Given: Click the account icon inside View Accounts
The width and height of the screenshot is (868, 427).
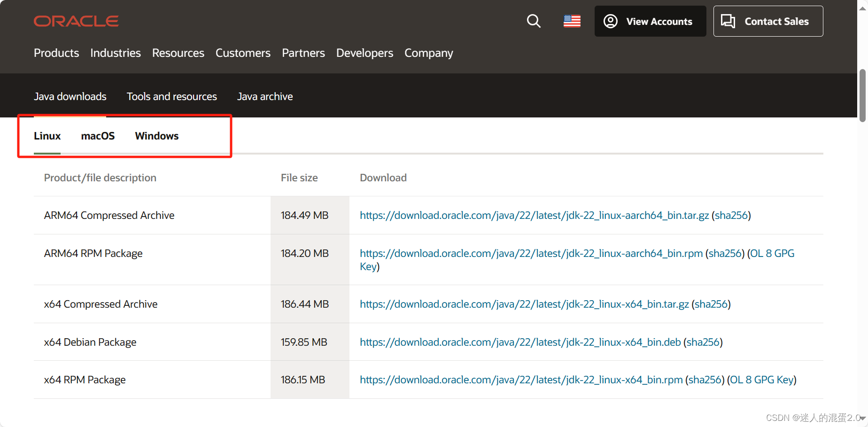Looking at the screenshot, I should tap(610, 21).
